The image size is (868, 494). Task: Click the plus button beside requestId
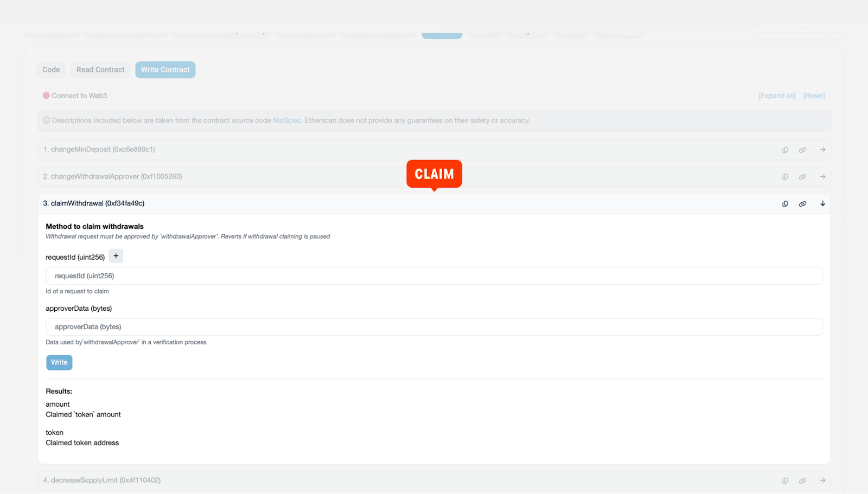[x=116, y=256]
